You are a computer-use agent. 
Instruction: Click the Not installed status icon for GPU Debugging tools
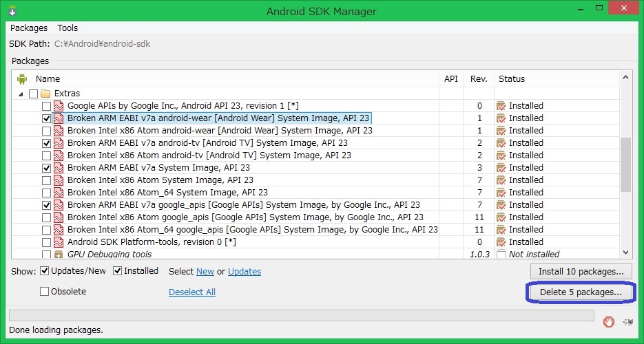click(x=501, y=254)
